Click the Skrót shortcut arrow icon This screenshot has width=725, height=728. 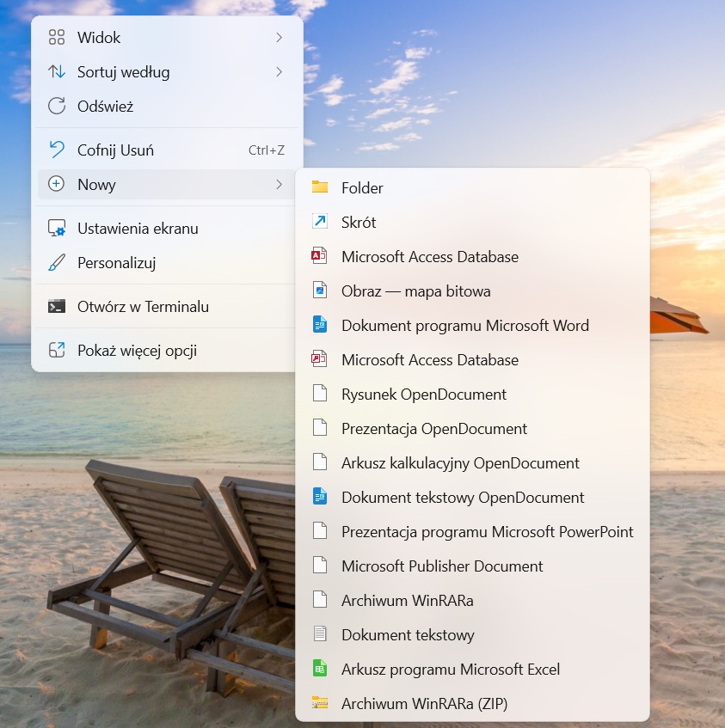click(x=320, y=222)
